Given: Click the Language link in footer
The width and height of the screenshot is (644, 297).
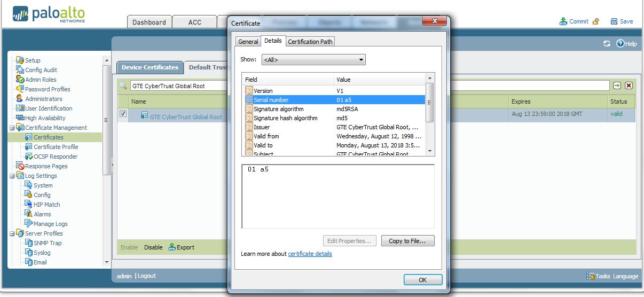Looking at the screenshot, I should pos(625,276).
